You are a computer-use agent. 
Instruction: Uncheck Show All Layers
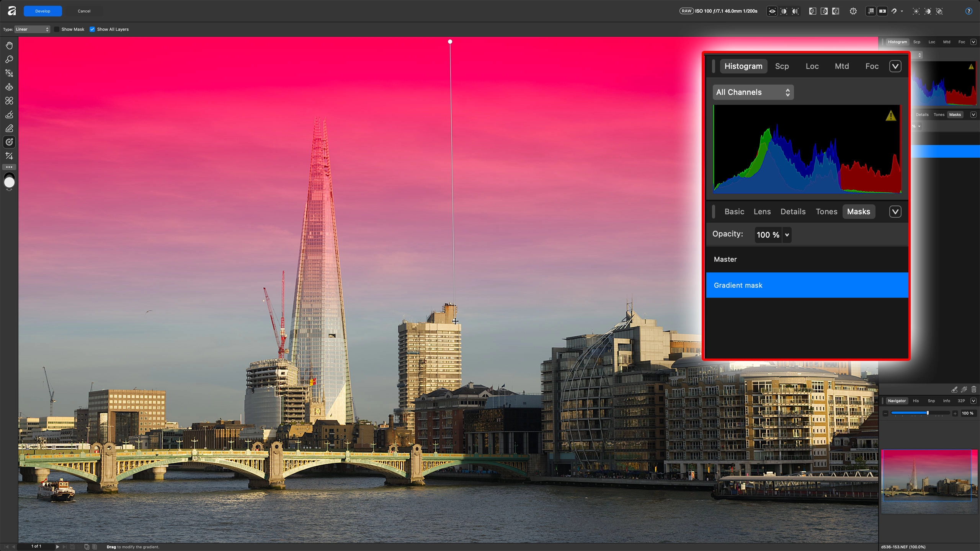pos(92,29)
